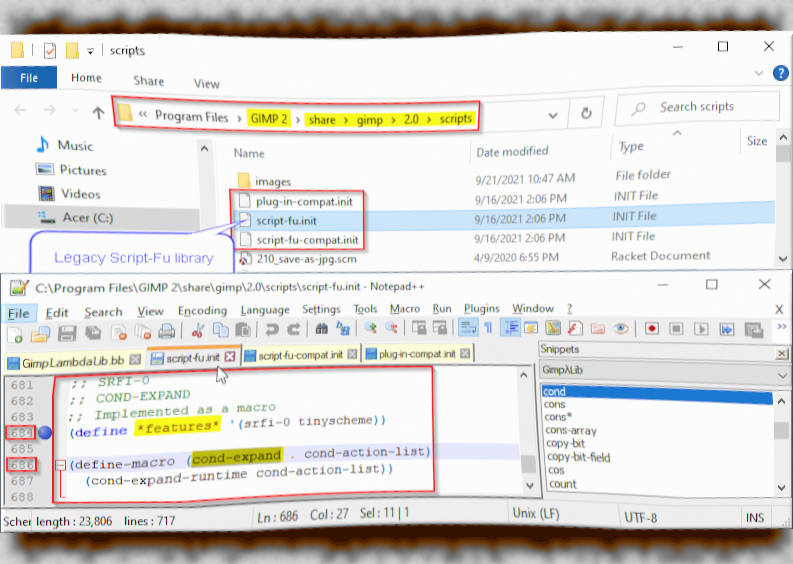The image size is (793, 564).
Task: Click the Close document toolbar icon
Action: coord(119,332)
